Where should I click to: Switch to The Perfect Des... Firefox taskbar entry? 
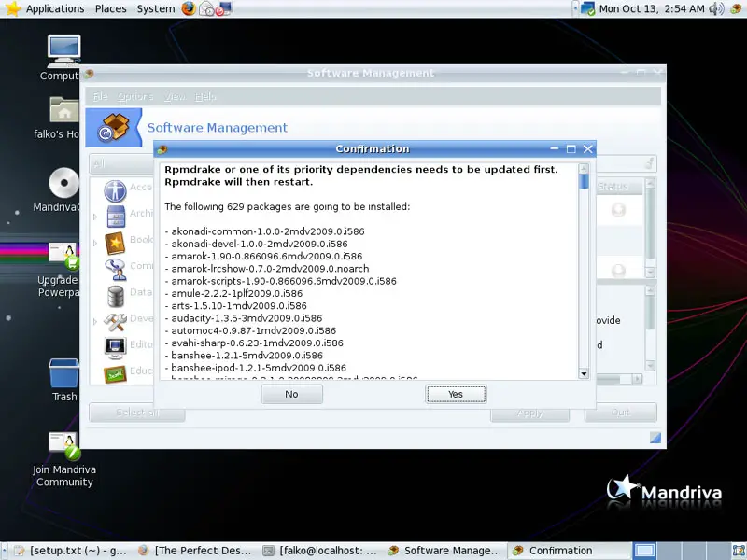click(x=194, y=551)
